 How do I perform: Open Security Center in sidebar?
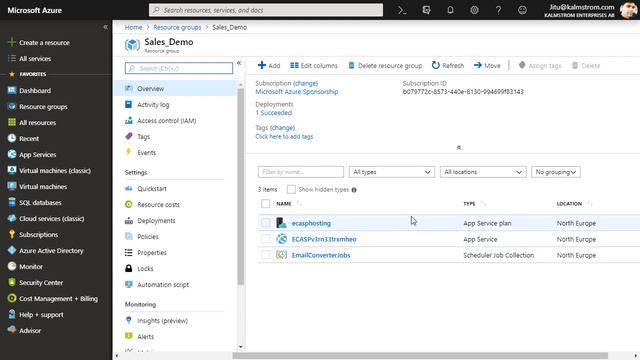click(41, 282)
